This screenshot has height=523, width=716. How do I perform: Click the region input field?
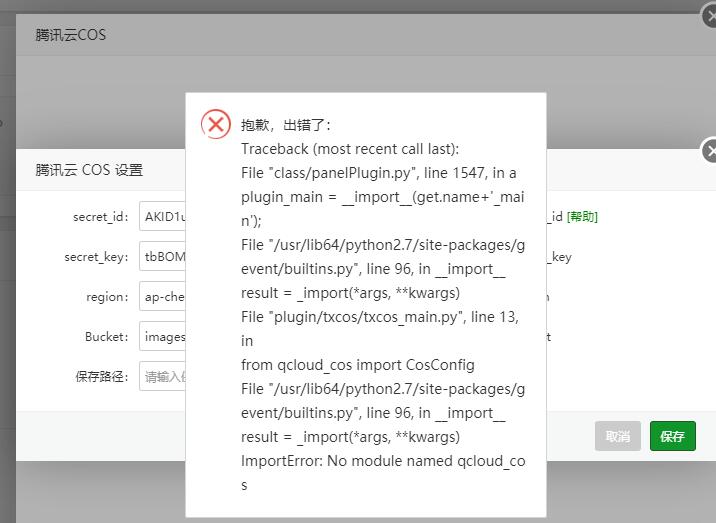pyautogui.click(x=163, y=296)
